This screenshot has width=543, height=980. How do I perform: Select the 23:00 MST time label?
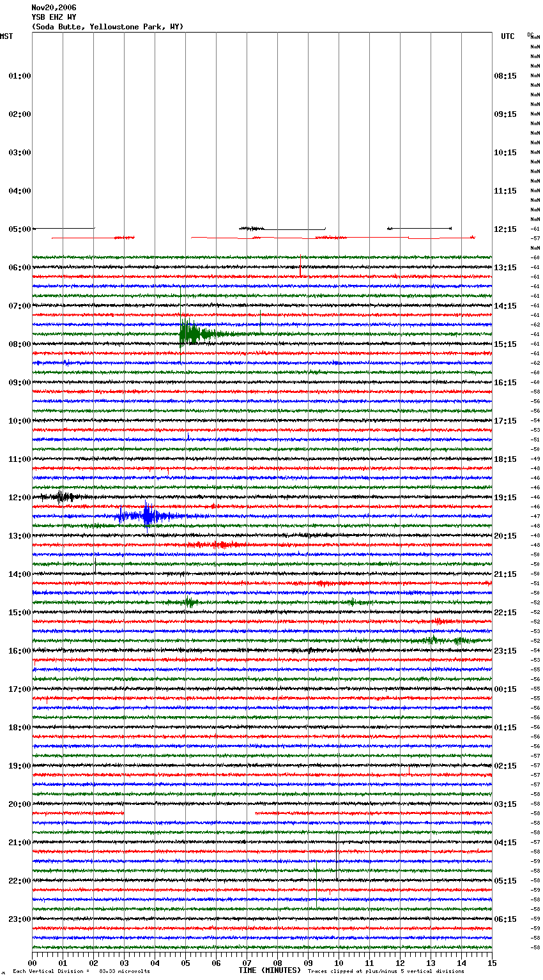point(20,919)
